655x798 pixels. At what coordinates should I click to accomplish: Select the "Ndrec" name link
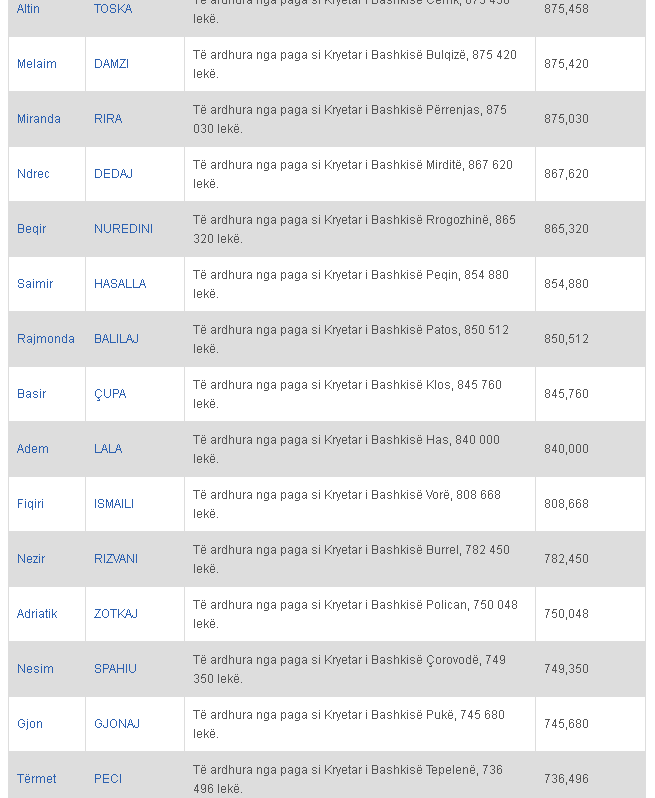click(33, 174)
